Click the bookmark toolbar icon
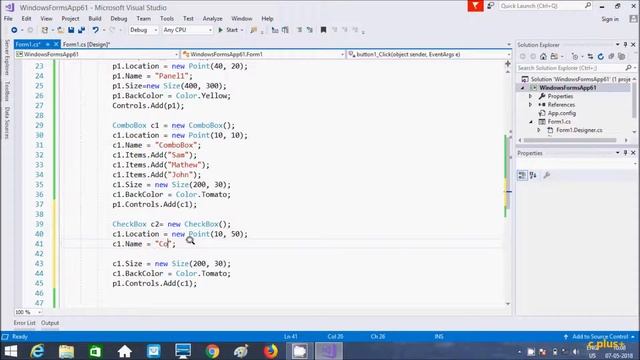Screen dimensions: 640x360 (x=323, y=30)
